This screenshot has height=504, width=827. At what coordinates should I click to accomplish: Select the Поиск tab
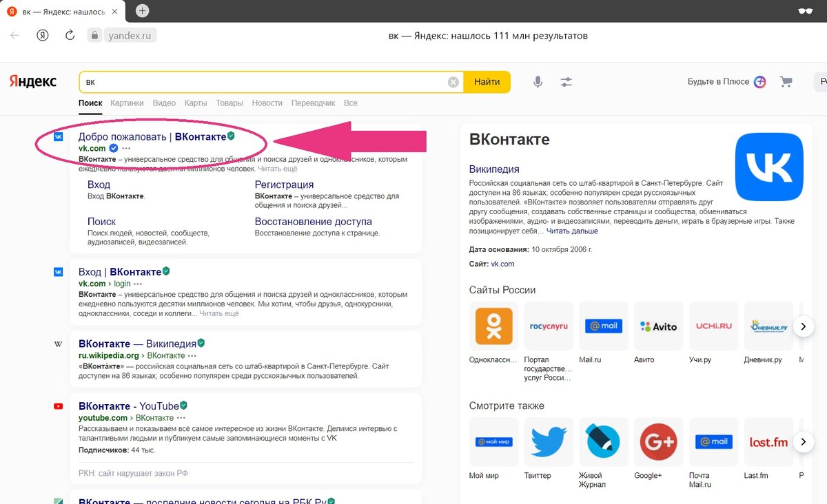click(90, 103)
